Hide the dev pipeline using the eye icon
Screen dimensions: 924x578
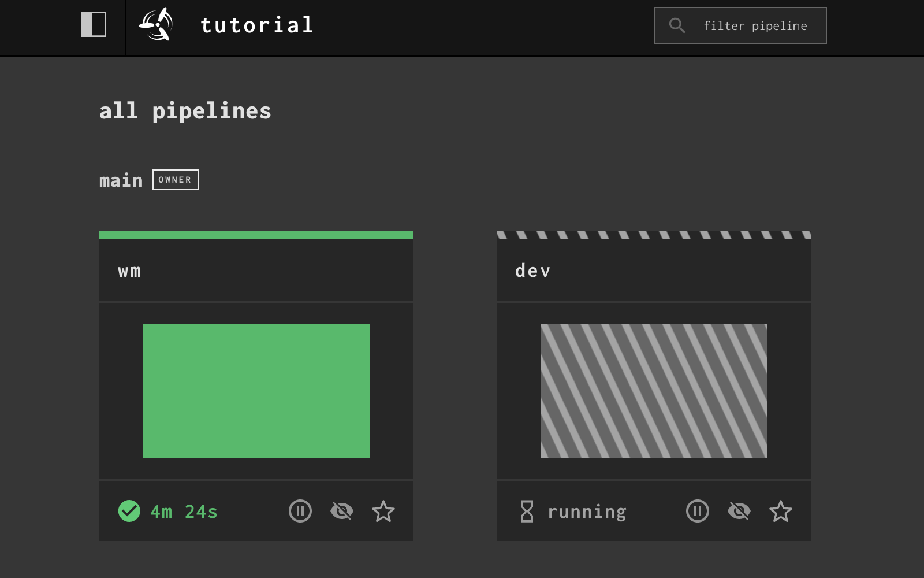739,511
